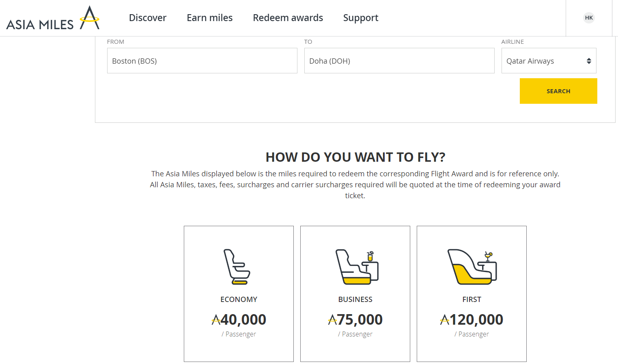
Task: Open the Earn miles menu
Action: (210, 18)
